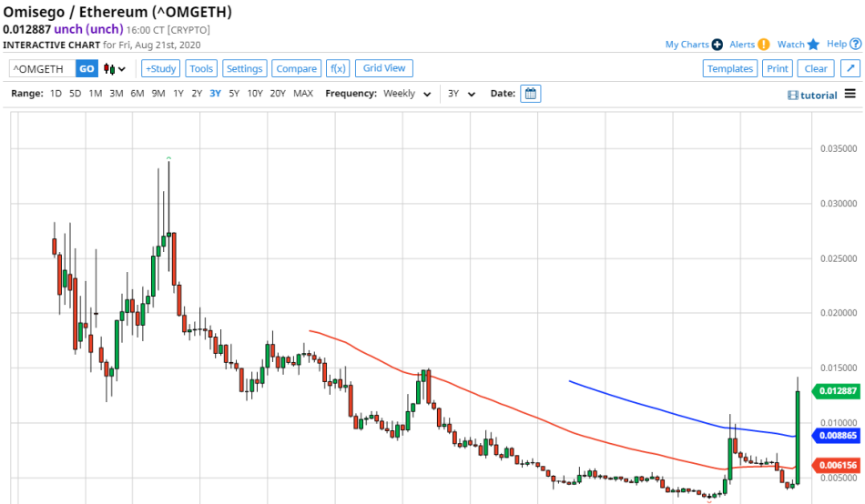The image size is (865, 504).
Task: Click the ^OMGETH symbol input field
Action: pos(43,69)
